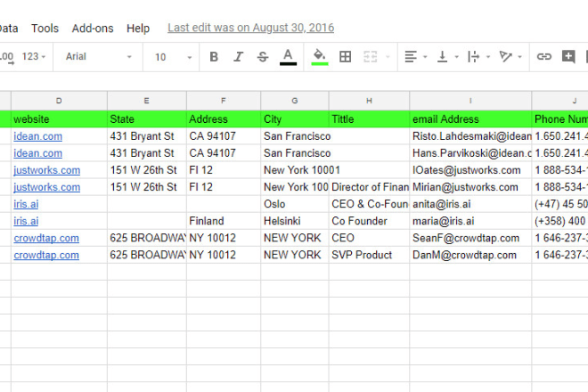Click the increase decimal places button
The image size is (588, 392).
point(7,57)
